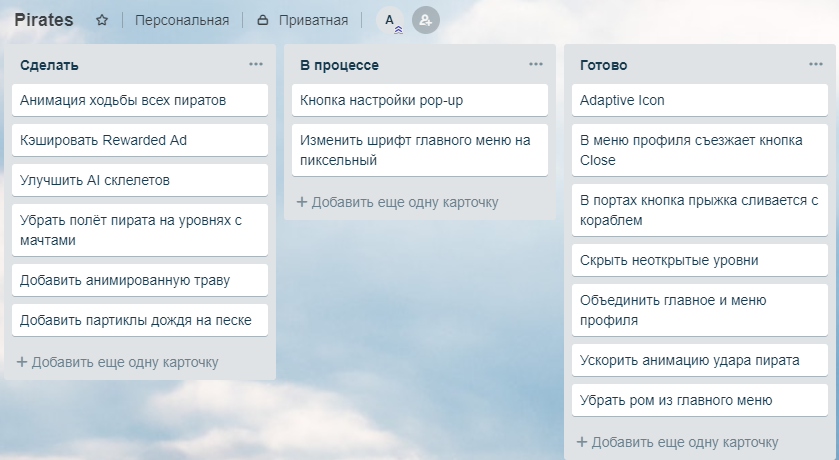The image size is (839, 460).
Task: Open the Готово list menu dots
Action: coord(816,64)
